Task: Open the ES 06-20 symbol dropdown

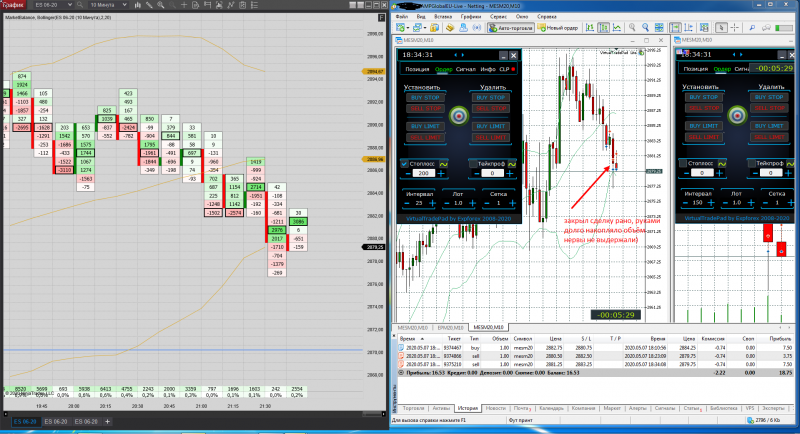Action: [x=68, y=5]
